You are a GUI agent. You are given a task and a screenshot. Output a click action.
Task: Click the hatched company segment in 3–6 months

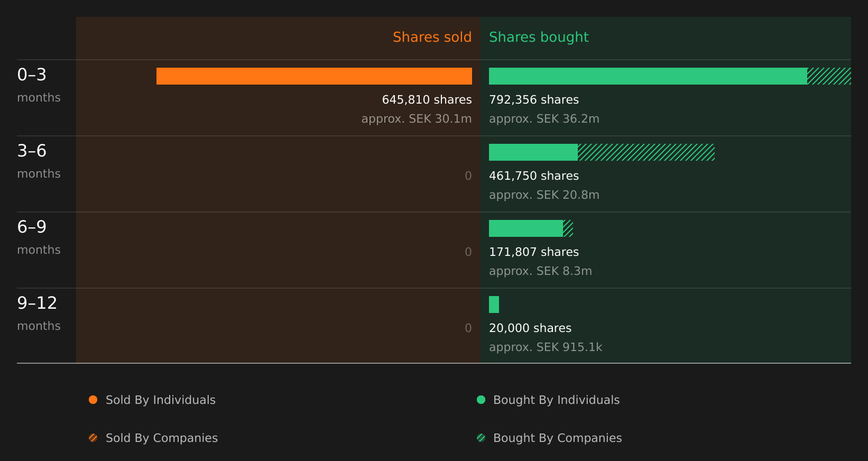pos(646,152)
